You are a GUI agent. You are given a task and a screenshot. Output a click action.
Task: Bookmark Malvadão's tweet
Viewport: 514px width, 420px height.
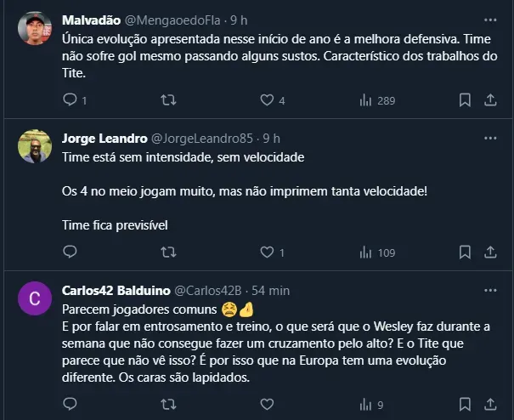point(465,100)
